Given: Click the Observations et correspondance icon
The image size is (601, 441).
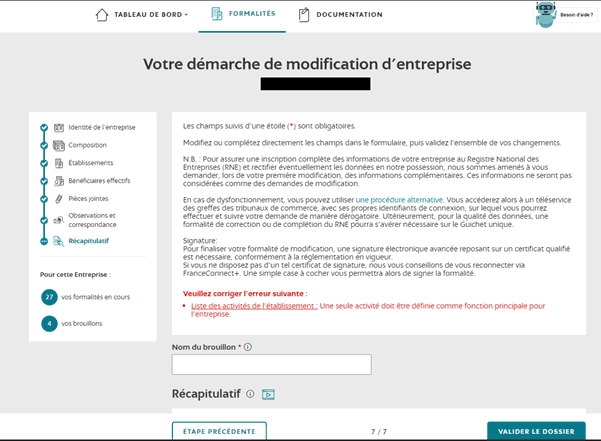Looking at the screenshot, I should point(59,219).
